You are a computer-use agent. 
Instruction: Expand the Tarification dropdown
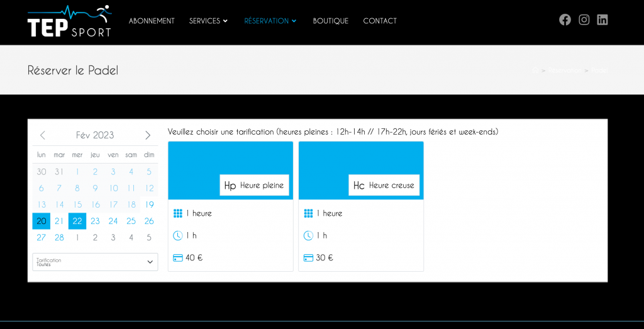tap(95, 262)
